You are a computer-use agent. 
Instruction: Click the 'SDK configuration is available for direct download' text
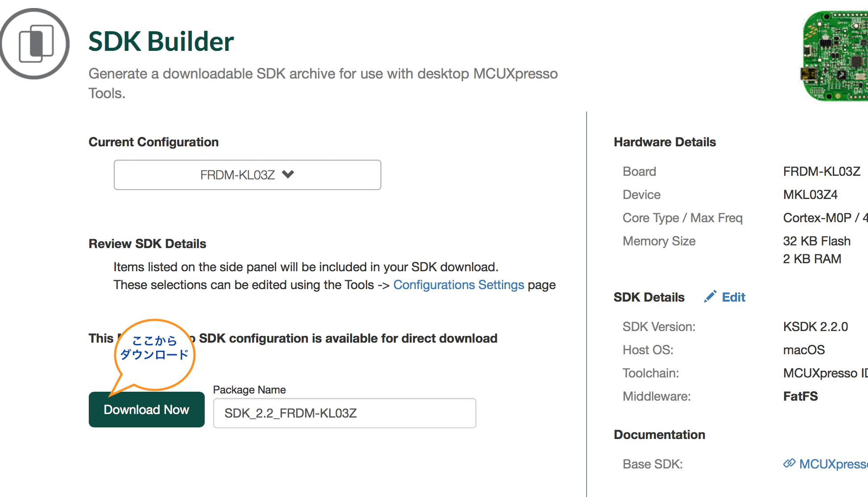coord(348,338)
